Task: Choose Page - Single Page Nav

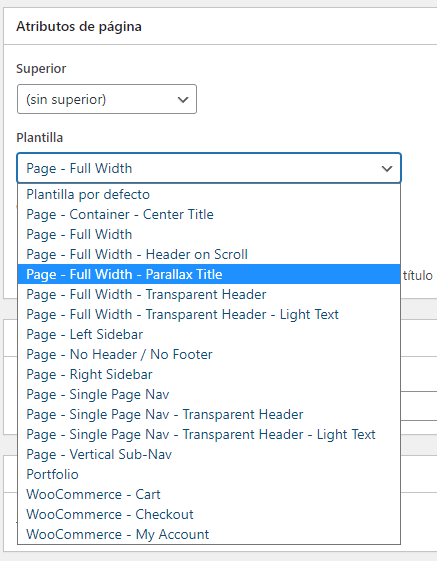Action: point(209,395)
